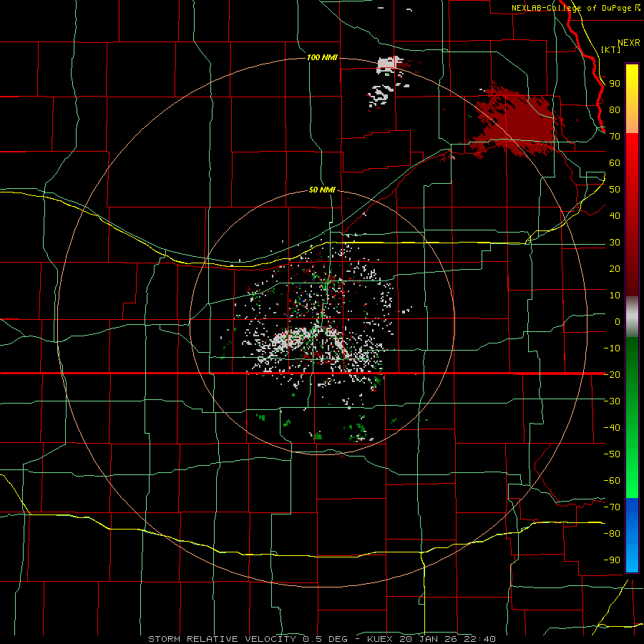Click the 80 value on velocity scale
Image resolution: width=644 pixels, height=644 pixels.
click(x=615, y=110)
